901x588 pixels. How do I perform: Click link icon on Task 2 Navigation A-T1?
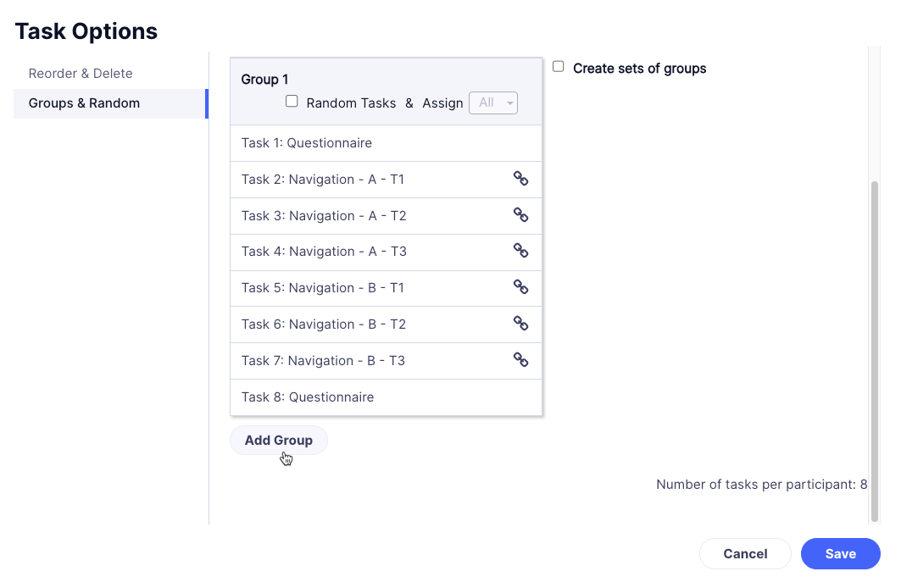coord(520,179)
